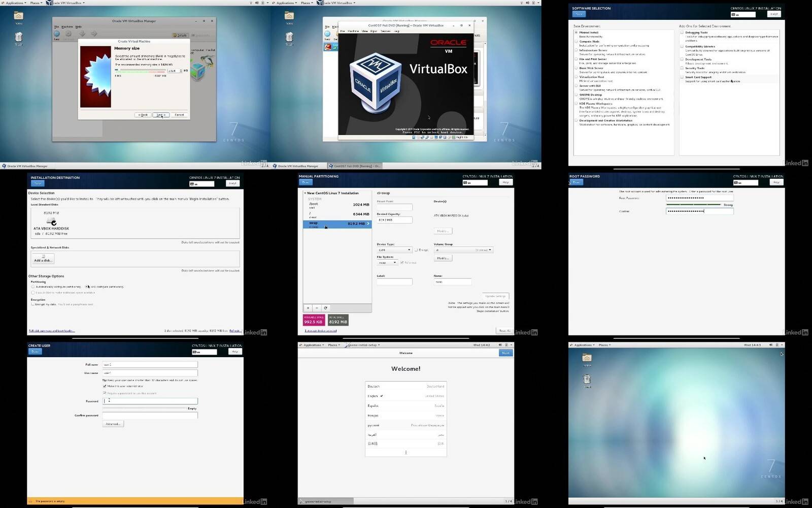Open the home folder icon on the bottom-right desktop
The height and width of the screenshot is (508, 812).
pos(587,358)
